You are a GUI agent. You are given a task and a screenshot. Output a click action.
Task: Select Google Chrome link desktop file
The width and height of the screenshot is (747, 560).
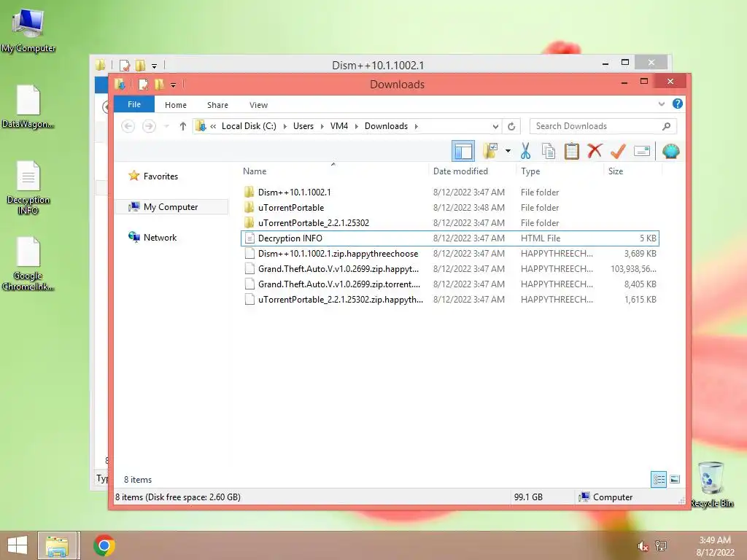pyautogui.click(x=28, y=263)
